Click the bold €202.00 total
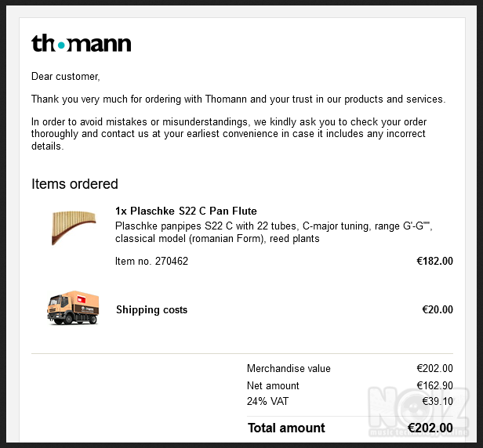Image resolution: width=483 pixels, height=448 pixels. click(x=430, y=428)
